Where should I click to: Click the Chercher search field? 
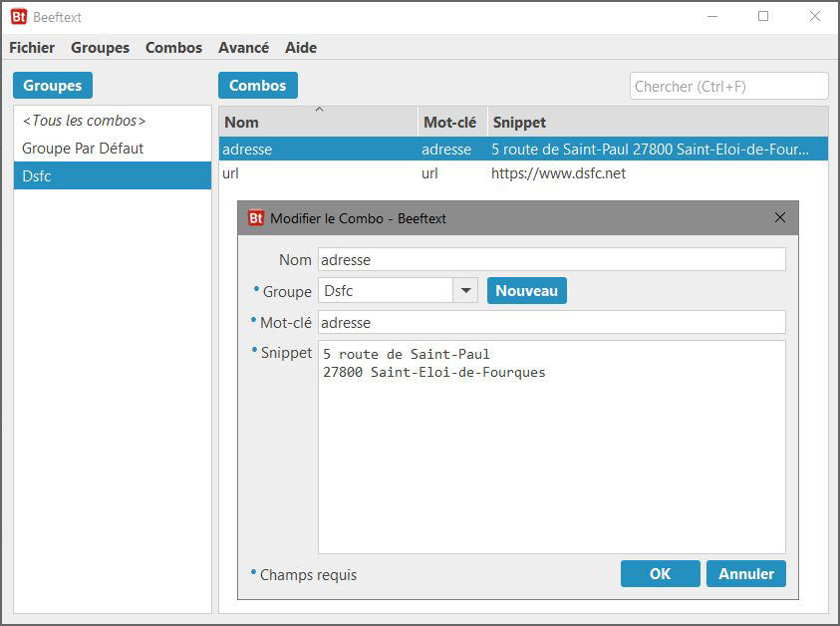coord(728,87)
